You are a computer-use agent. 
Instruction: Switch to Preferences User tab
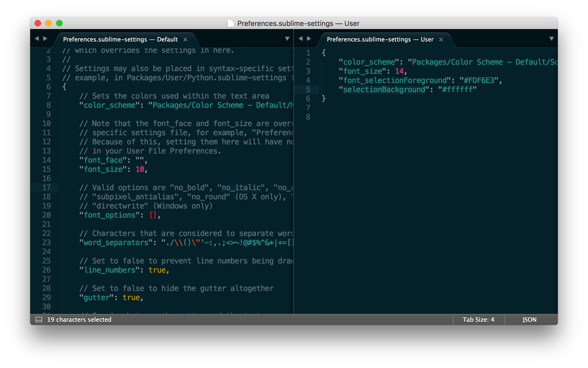point(380,39)
